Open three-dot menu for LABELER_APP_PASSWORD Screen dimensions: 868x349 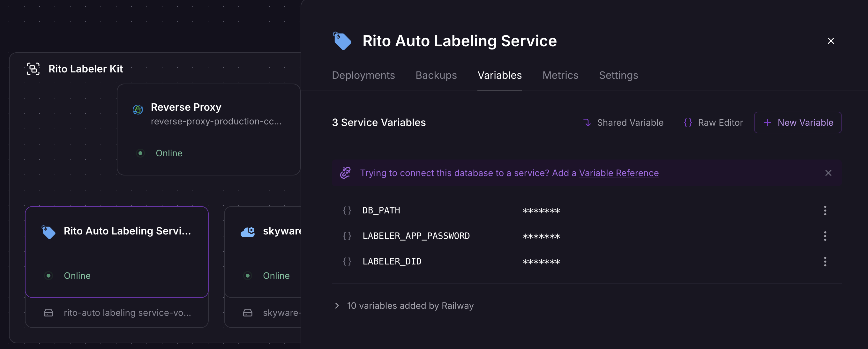(x=825, y=236)
